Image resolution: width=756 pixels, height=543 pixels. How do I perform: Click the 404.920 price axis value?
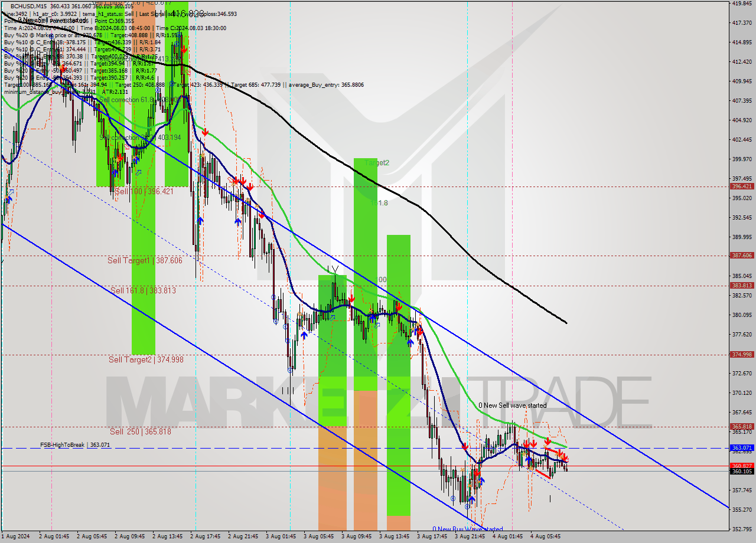[x=742, y=120]
